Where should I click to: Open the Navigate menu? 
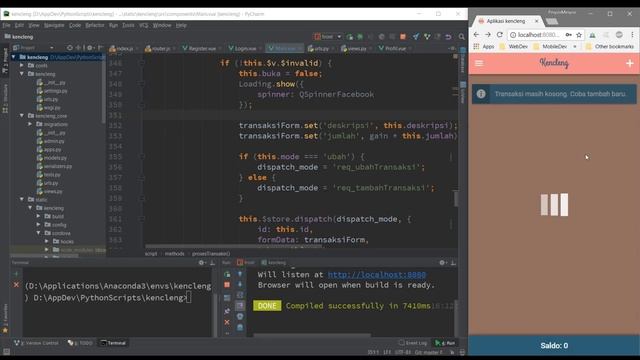pos(54,25)
